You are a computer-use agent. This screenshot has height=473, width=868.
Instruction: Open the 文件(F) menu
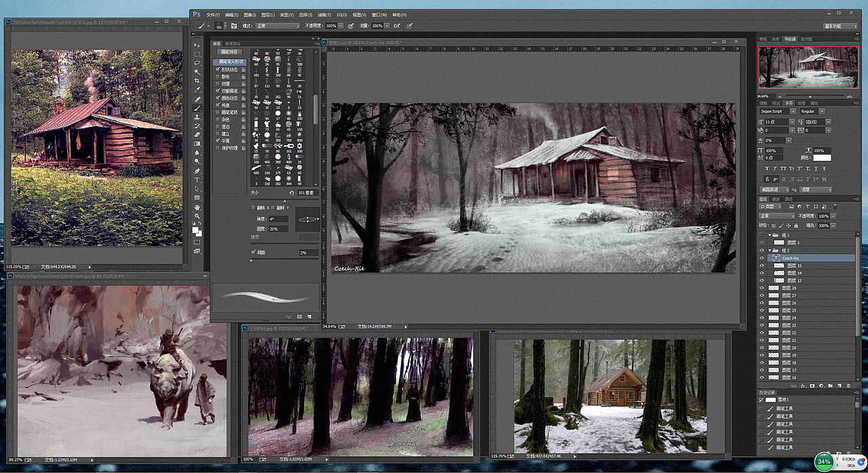[213, 15]
